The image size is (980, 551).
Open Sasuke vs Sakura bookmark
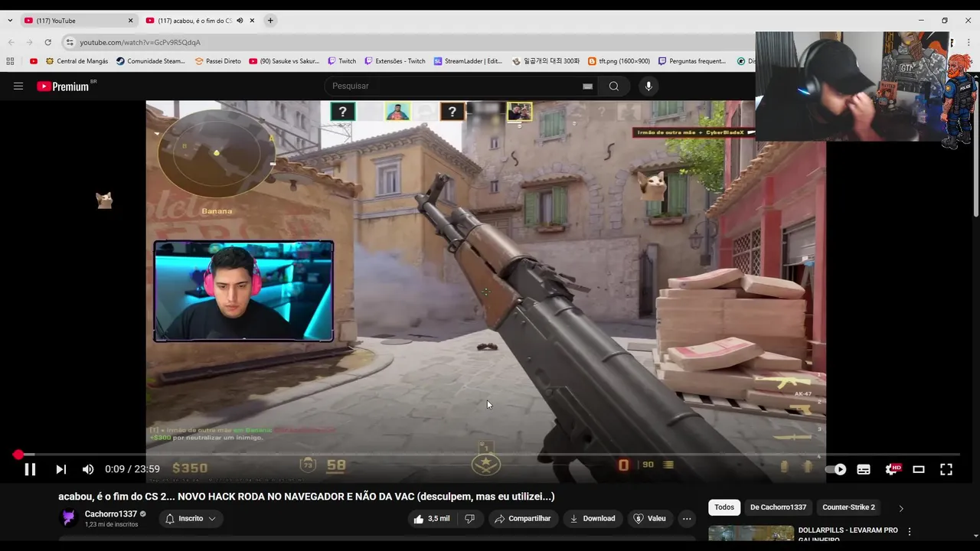pos(284,61)
